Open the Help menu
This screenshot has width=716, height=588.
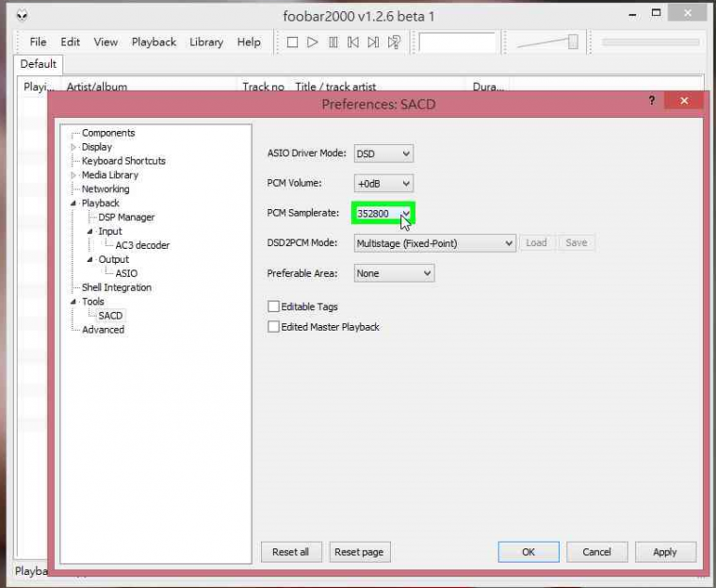point(249,42)
